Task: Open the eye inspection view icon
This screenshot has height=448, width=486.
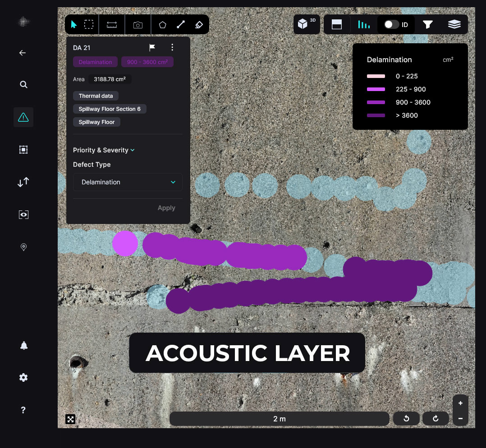Action: (x=23, y=215)
